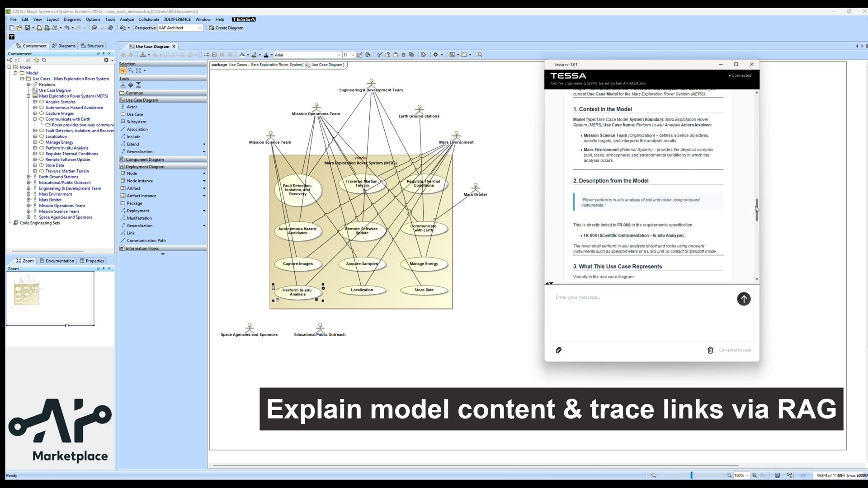The height and width of the screenshot is (488, 868).
Task: Click the Undo arrow in the main toolbar
Action: pos(66,28)
